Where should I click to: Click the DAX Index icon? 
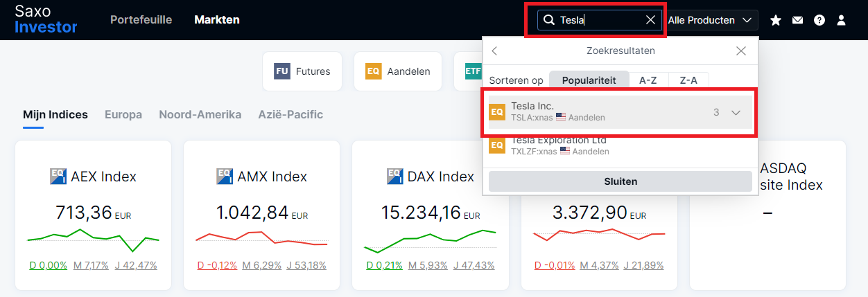pyautogui.click(x=395, y=176)
